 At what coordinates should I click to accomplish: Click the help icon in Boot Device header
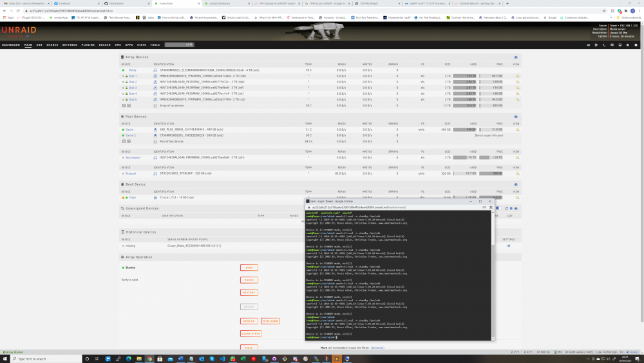pyautogui.click(x=516, y=184)
